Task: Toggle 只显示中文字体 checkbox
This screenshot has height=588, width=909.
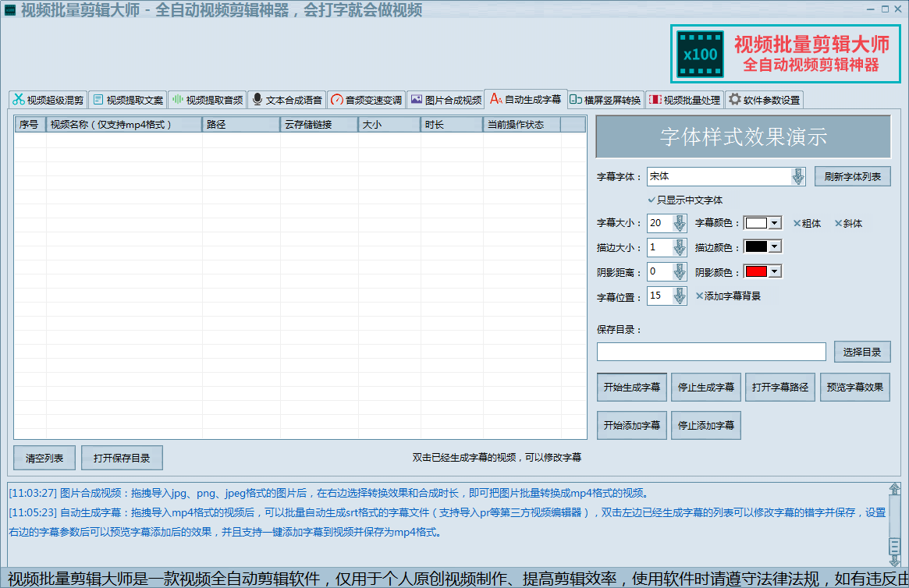Action: coord(684,200)
